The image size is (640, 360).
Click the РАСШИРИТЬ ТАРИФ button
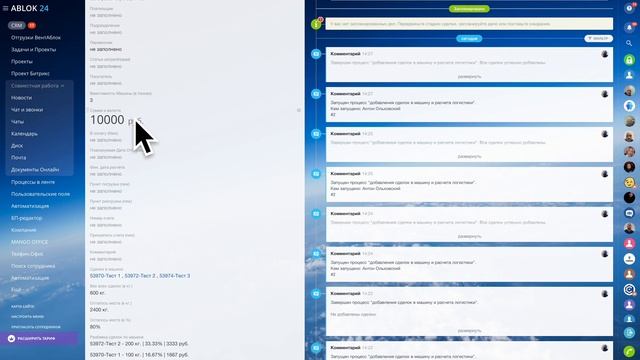(x=38, y=338)
